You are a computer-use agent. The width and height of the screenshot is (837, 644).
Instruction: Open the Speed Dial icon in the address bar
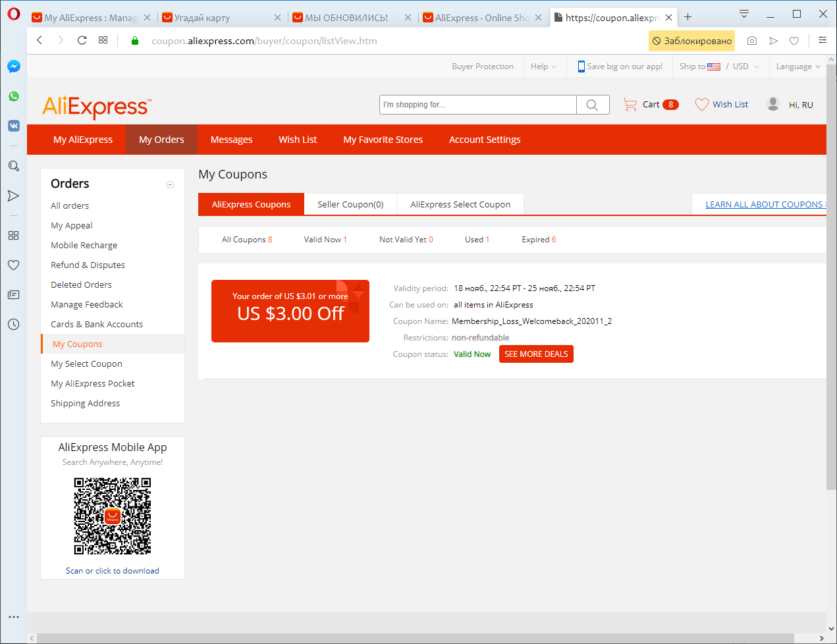pyautogui.click(x=103, y=40)
